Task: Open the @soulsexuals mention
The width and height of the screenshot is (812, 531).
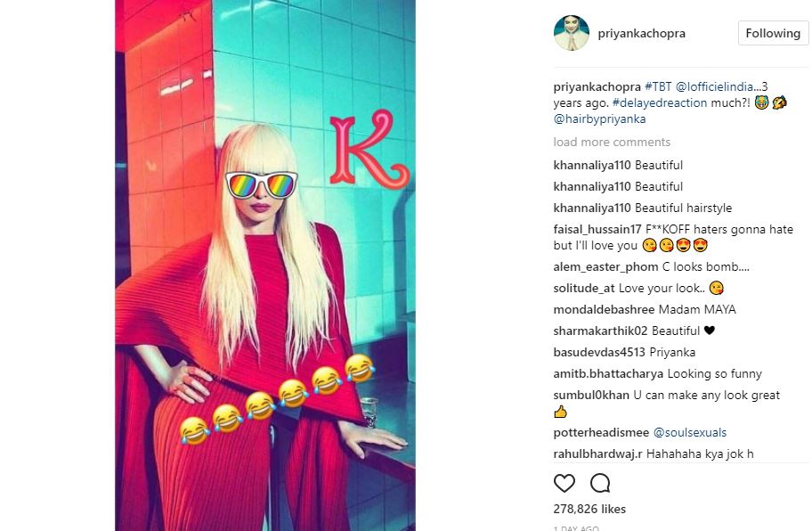Action: point(690,432)
